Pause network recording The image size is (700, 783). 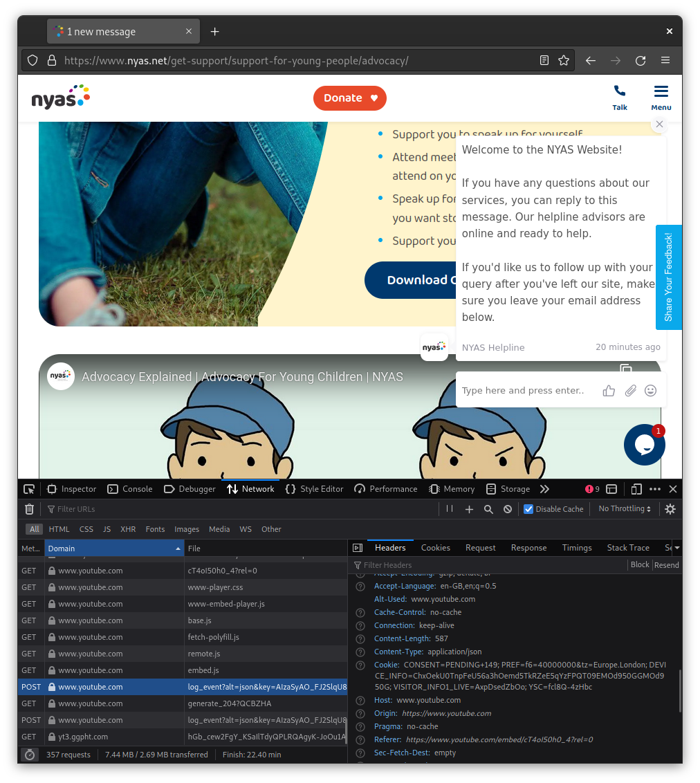[450, 509]
